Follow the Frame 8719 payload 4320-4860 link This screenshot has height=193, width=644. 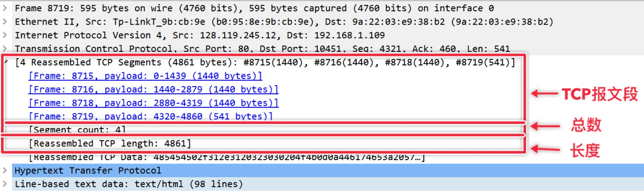(150, 116)
